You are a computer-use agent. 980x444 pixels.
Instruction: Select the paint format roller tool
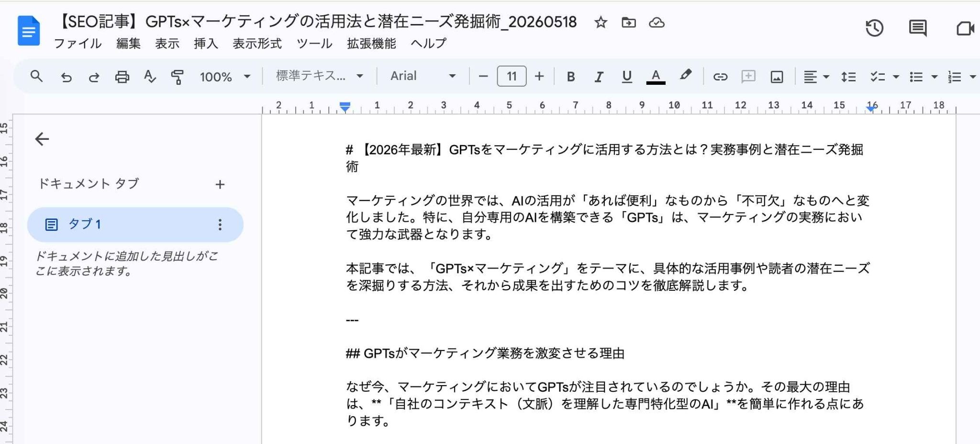[x=178, y=77]
